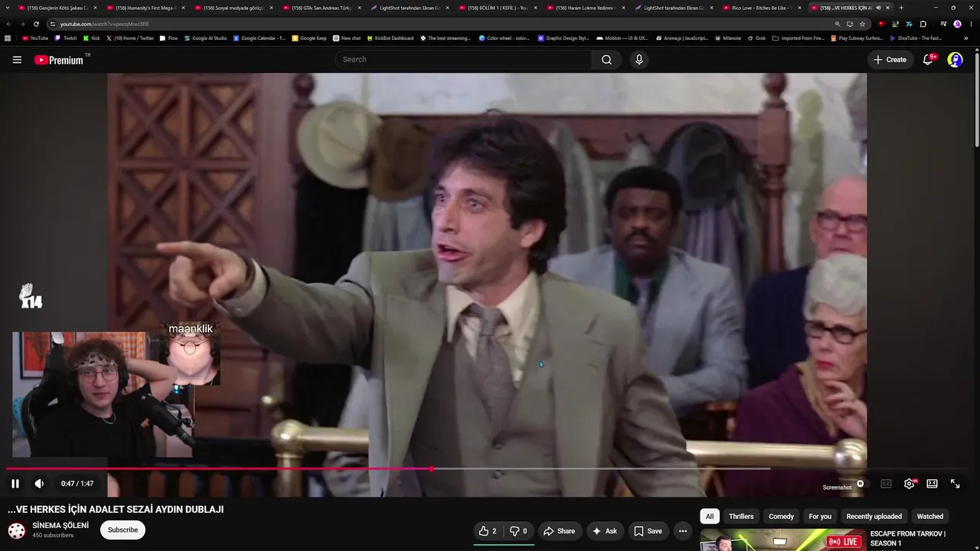Screen dimensions: 980x551
Task: Open YouTube notifications bell
Action: pos(928,60)
